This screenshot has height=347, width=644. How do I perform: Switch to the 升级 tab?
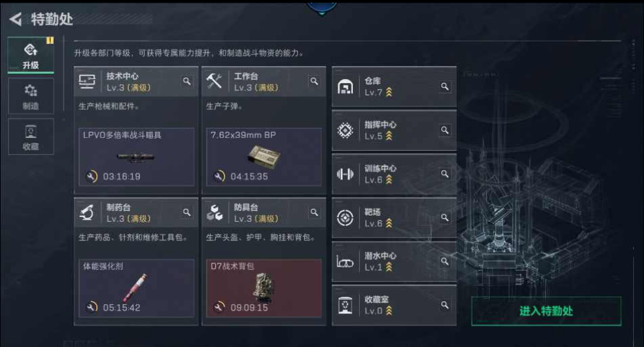coord(31,55)
